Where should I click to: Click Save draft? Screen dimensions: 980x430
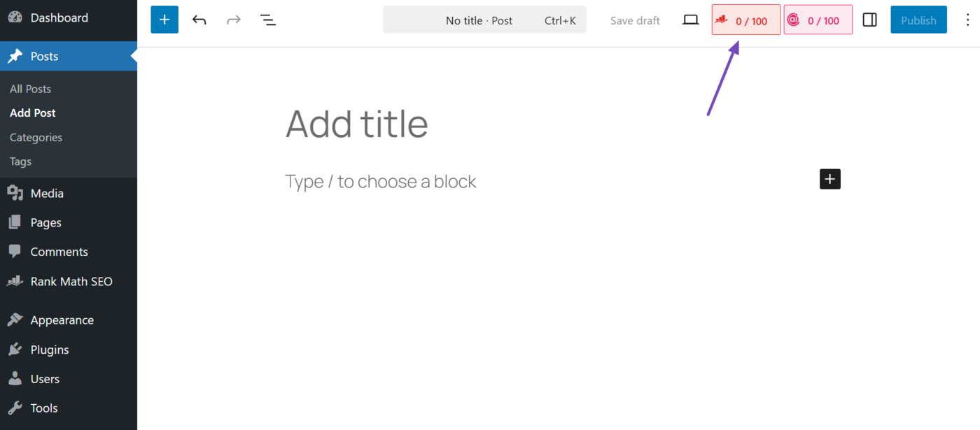point(634,20)
